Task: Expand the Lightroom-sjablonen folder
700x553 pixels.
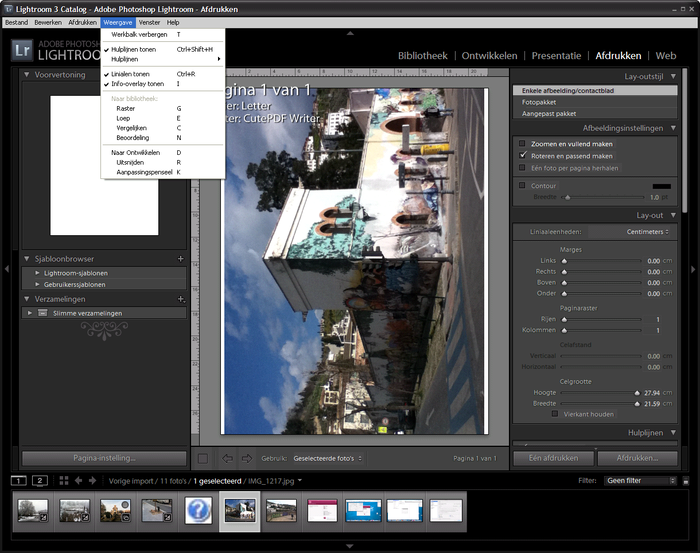Action: tap(37, 273)
